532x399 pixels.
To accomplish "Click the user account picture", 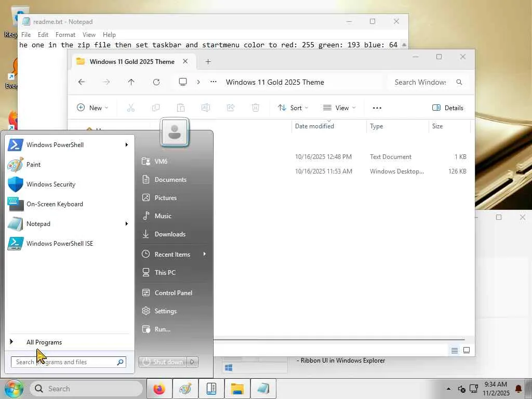I will point(175,132).
